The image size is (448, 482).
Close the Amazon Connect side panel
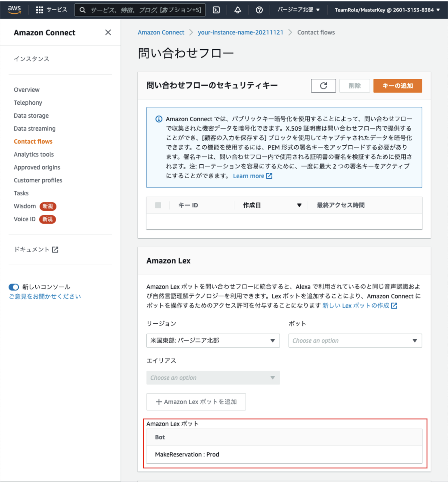click(108, 32)
